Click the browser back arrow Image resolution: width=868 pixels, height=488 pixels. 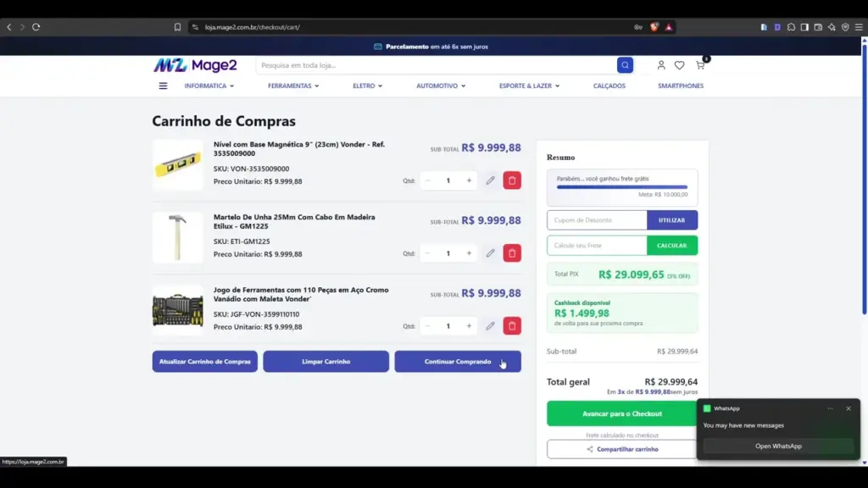pos(8,26)
